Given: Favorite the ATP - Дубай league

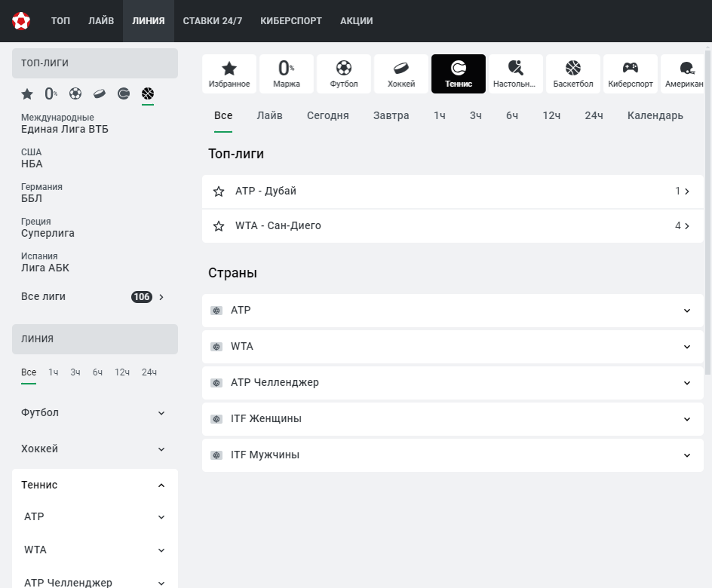Looking at the screenshot, I should tap(219, 191).
